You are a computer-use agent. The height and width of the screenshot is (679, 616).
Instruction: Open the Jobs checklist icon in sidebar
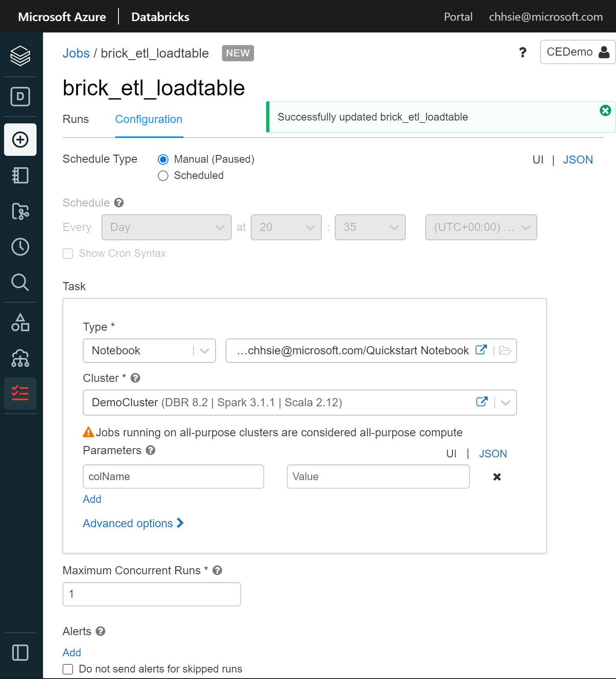point(20,394)
